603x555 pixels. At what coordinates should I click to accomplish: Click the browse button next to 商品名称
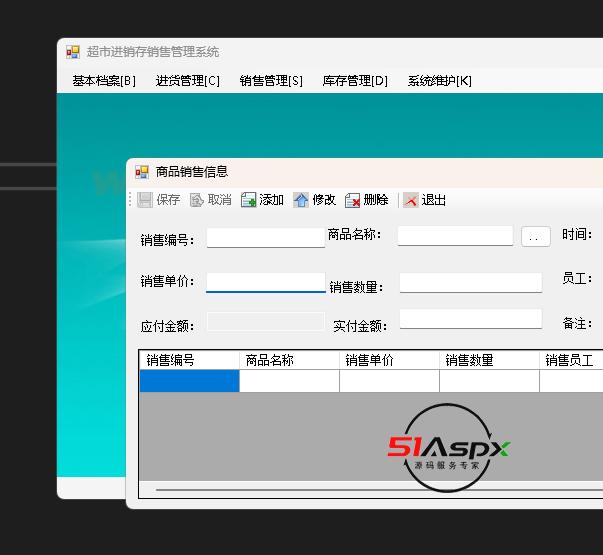536,236
